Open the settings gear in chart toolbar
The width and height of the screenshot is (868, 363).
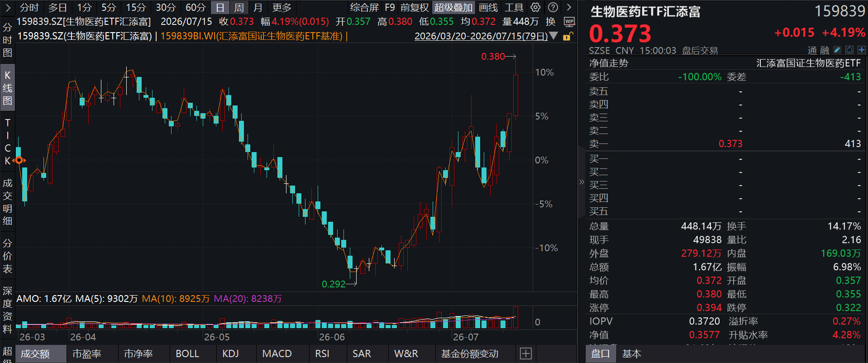pos(535,7)
